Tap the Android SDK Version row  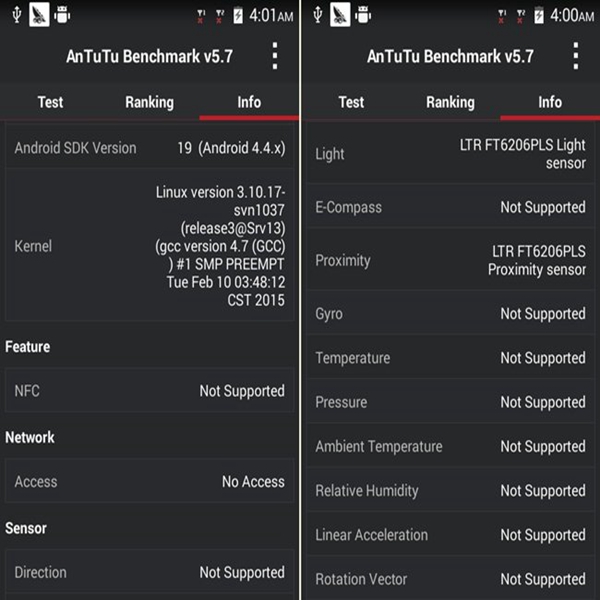[x=150, y=148]
